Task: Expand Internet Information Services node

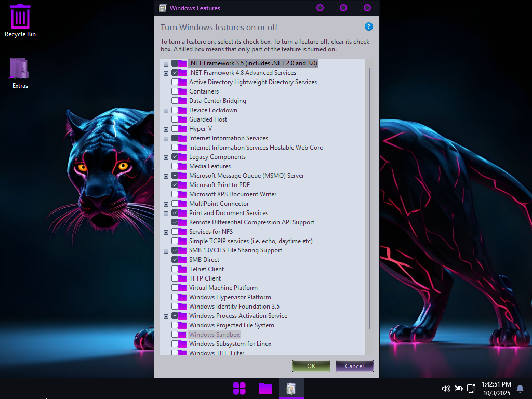Action: pos(166,138)
